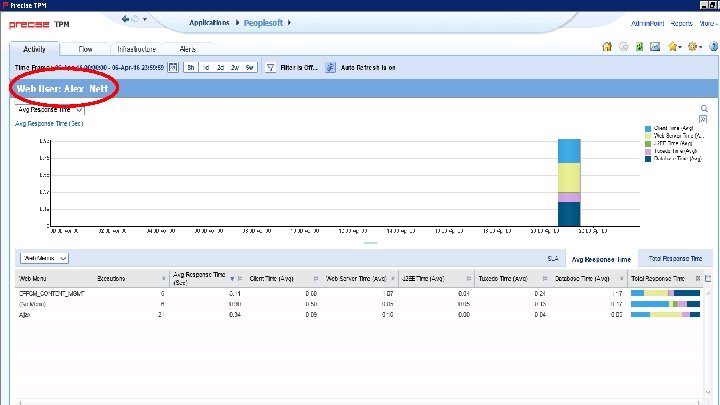Open the time frame calendar picker
Viewport: 720px width, 405px height.
click(173, 68)
